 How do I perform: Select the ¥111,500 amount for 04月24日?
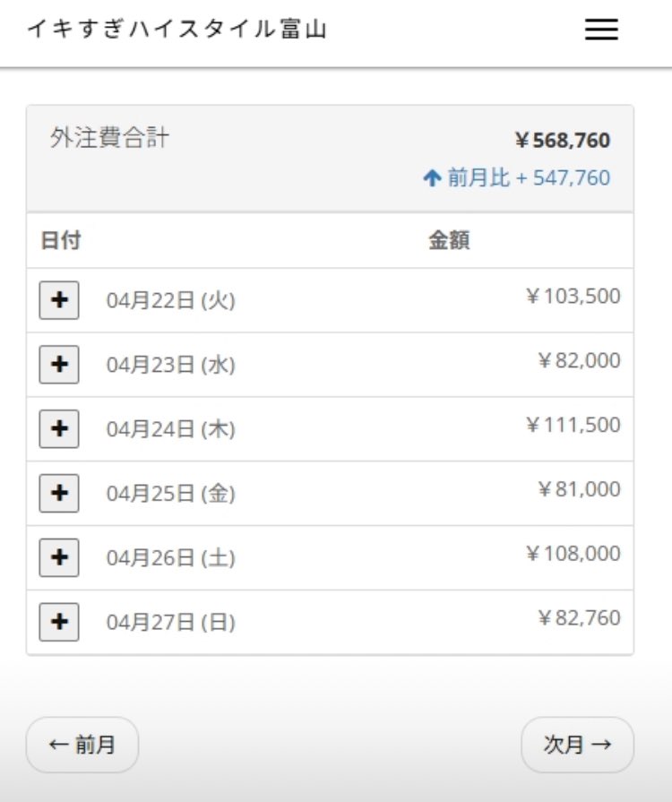click(x=573, y=425)
